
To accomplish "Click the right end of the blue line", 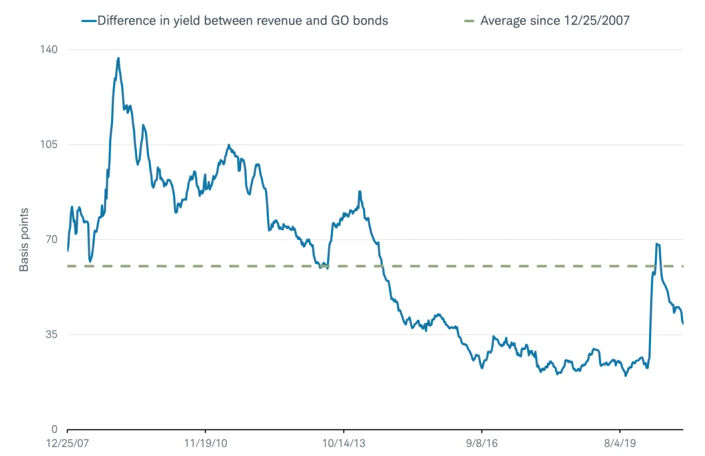I will point(683,323).
